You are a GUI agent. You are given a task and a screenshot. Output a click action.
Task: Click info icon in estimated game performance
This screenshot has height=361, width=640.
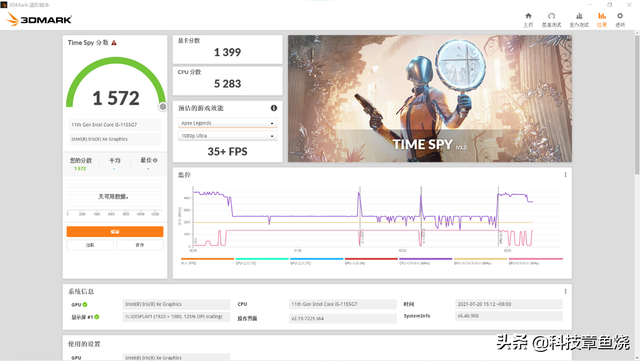[x=274, y=108]
